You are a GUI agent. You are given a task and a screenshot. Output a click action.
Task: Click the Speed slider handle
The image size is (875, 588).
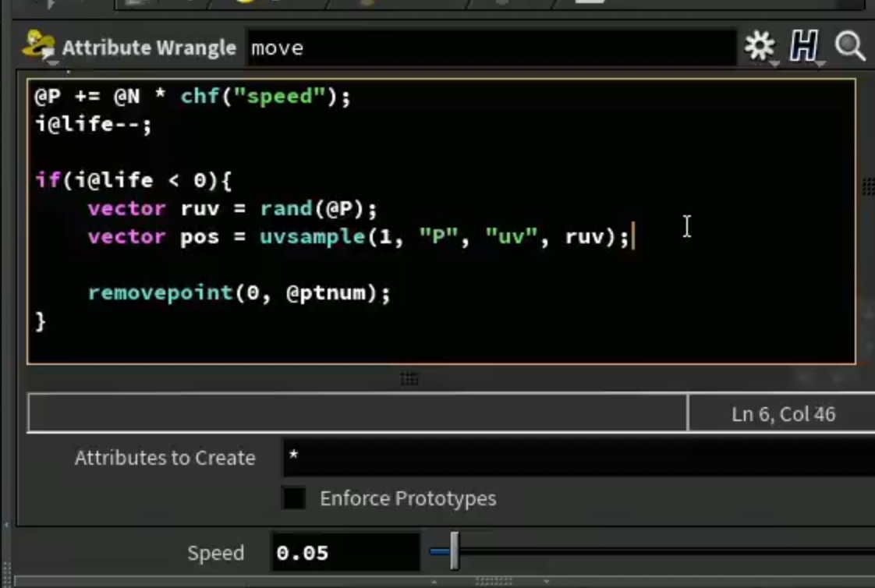tap(454, 551)
